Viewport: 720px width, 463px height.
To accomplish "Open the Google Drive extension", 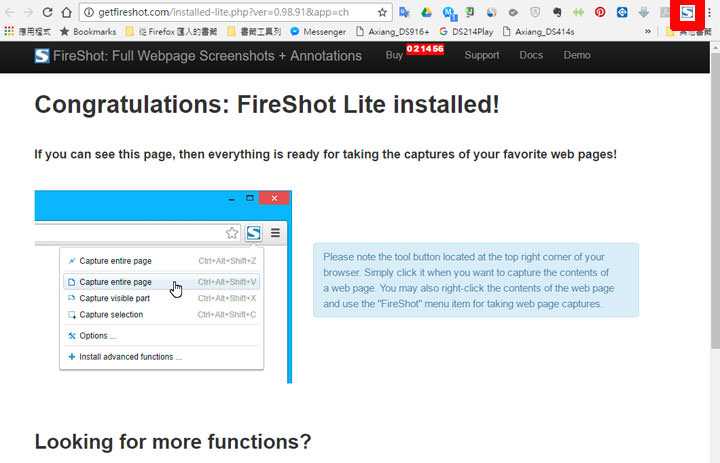I will [427, 12].
